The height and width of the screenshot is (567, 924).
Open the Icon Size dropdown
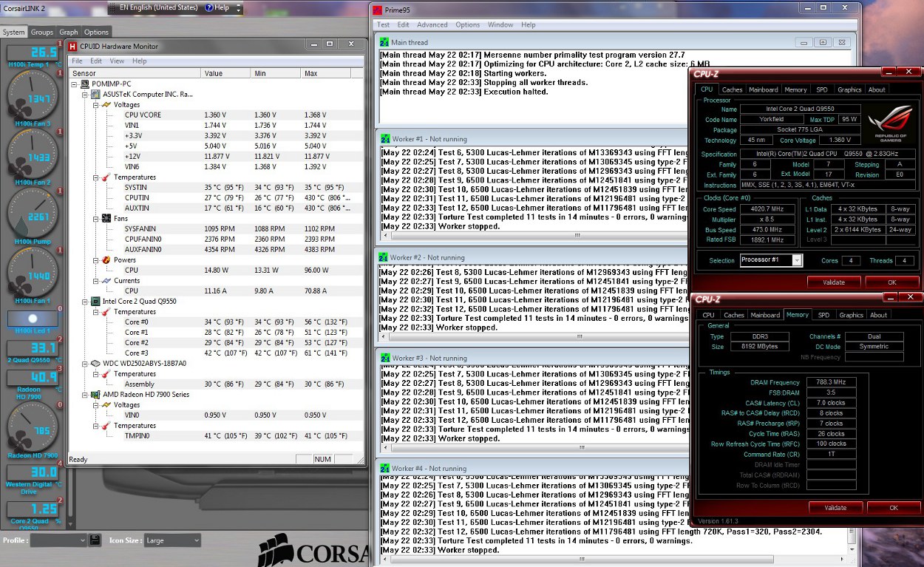coord(172,540)
